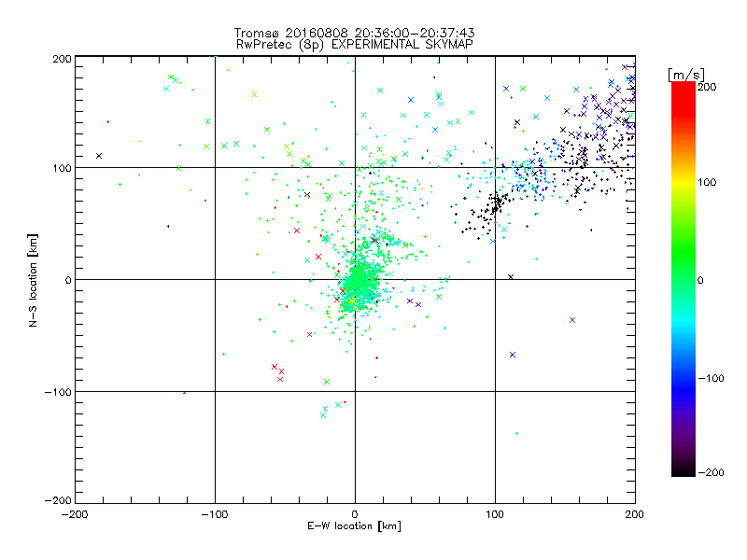The width and height of the screenshot is (747, 560).
Task: Click the y-axis tick label '100'
Action: pos(62,168)
